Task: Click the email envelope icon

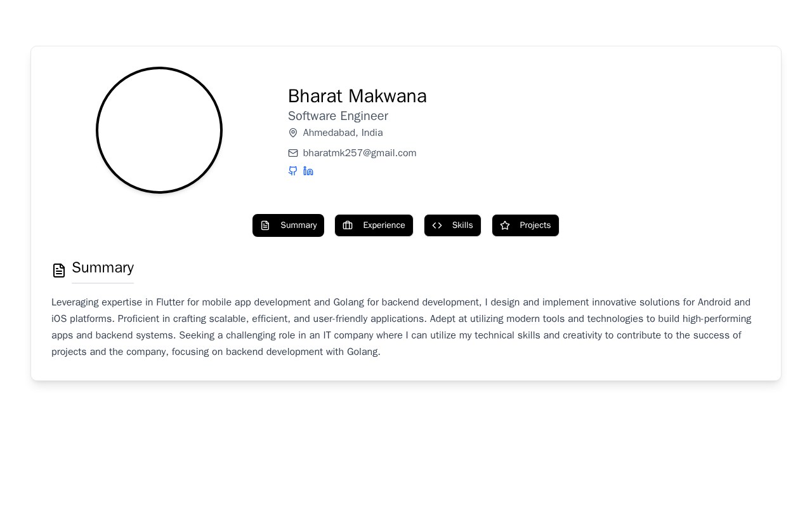Action: pos(293,153)
